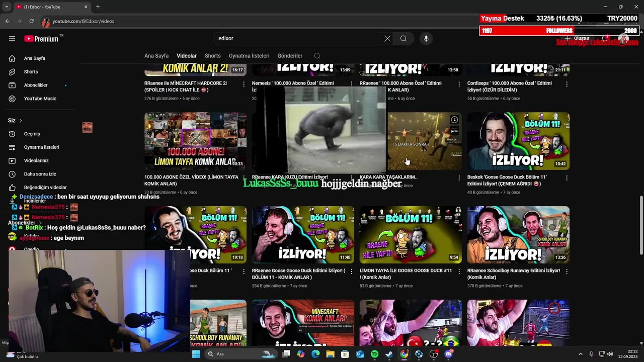Image resolution: width=644 pixels, height=362 pixels.
Task: Open RRaenee Goose Goose Duck Editimi İzliyor video
Action: [298, 274]
